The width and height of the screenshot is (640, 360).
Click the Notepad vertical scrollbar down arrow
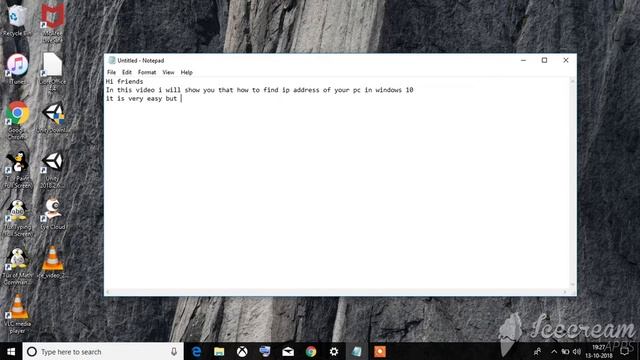coord(572,284)
